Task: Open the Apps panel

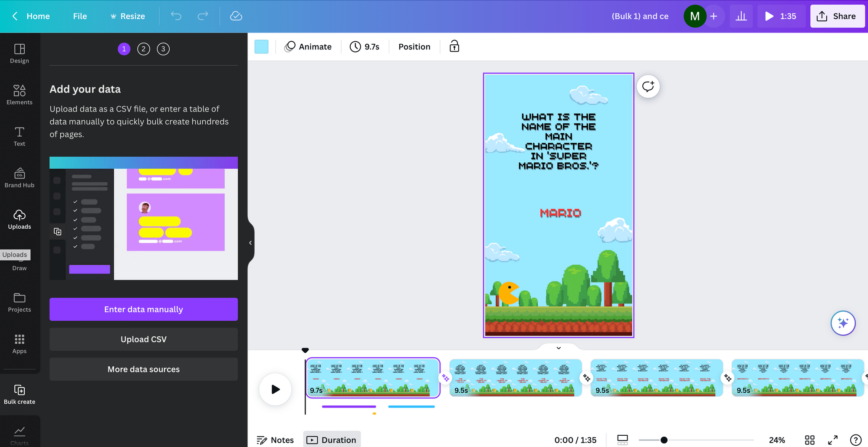Action: pos(19,343)
